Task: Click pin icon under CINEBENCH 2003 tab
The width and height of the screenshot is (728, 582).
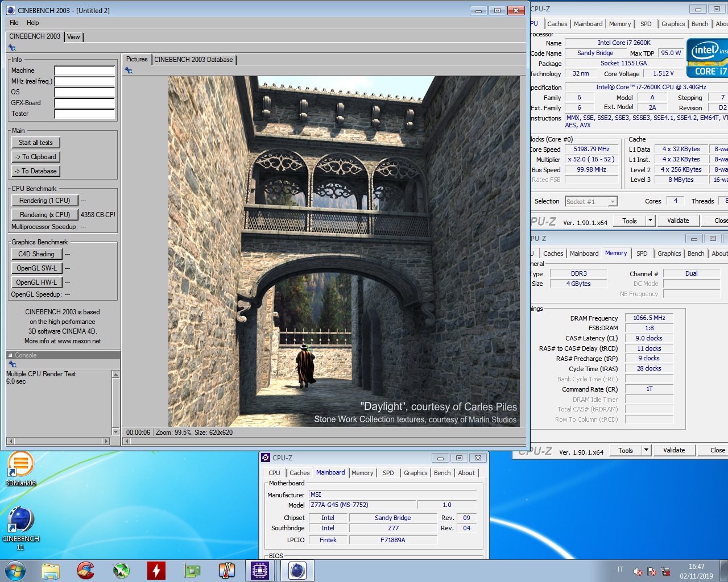Action: click(x=12, y=48)
